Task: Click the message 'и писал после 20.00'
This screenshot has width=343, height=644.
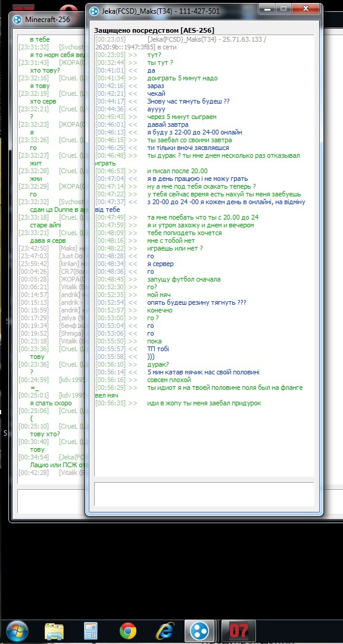Action: coord(177,171)
